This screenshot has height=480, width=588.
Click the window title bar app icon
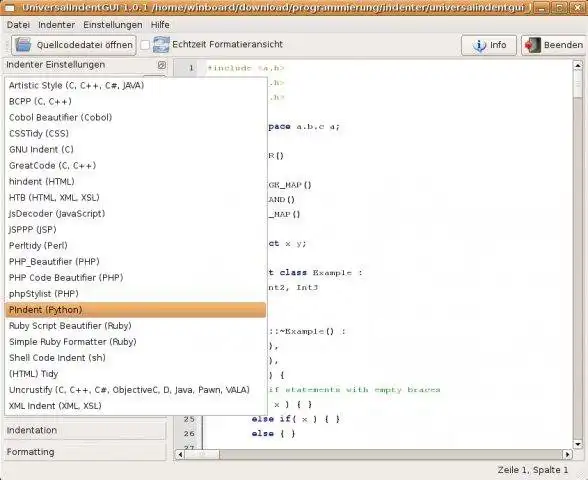(9, 8)
